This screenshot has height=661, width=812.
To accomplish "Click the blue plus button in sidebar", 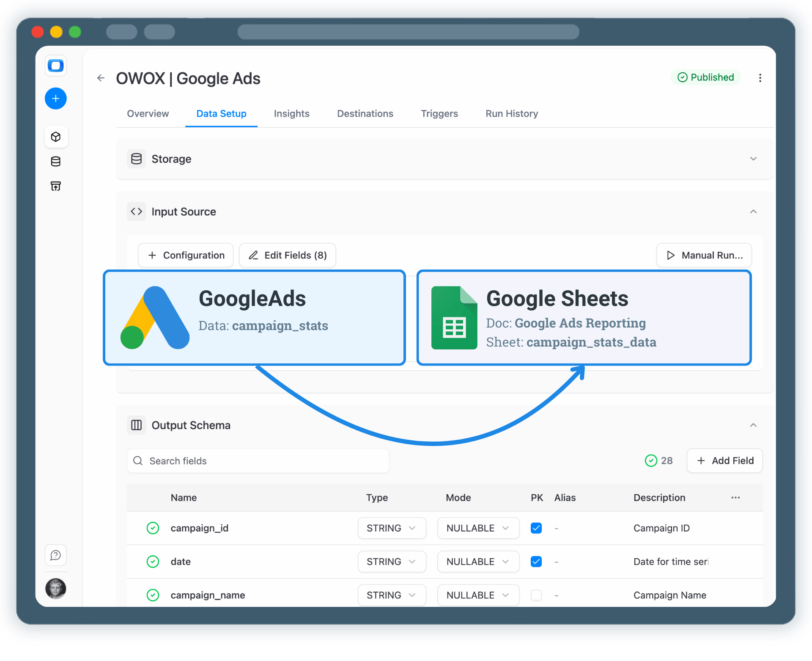I will coord(55,98).
